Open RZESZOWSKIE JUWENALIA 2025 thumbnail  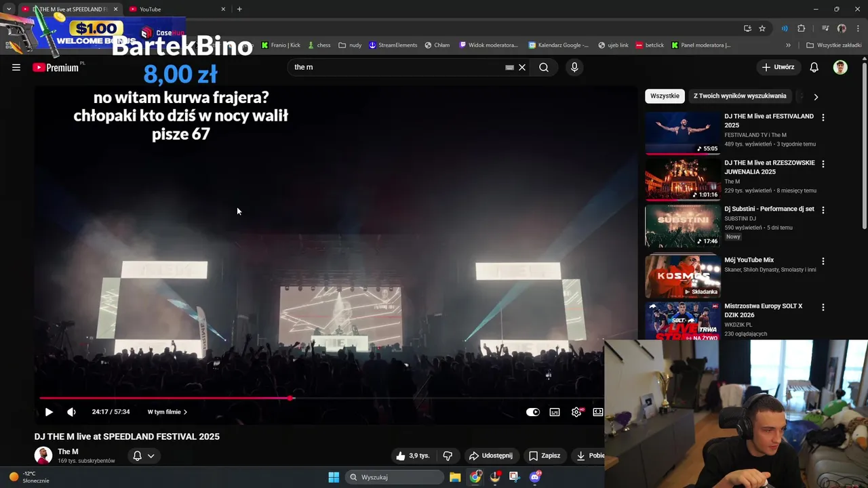[x=682, y=180]
